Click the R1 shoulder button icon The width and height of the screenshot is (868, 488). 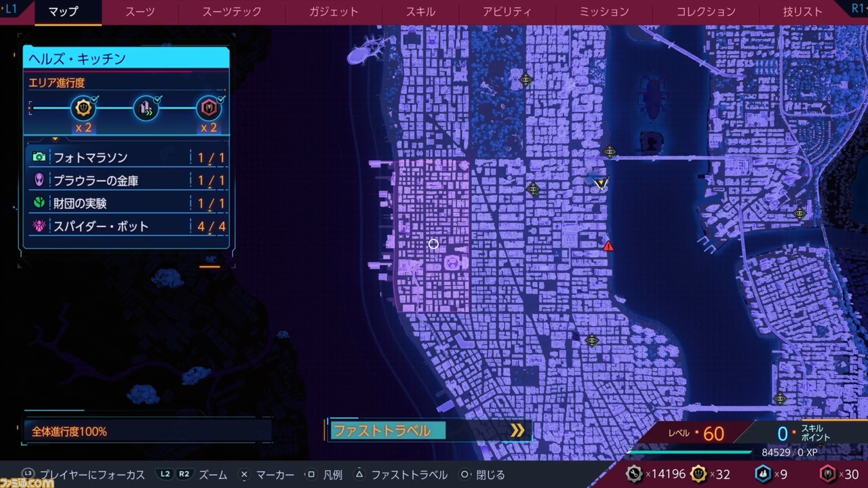[x=857, y=9]
